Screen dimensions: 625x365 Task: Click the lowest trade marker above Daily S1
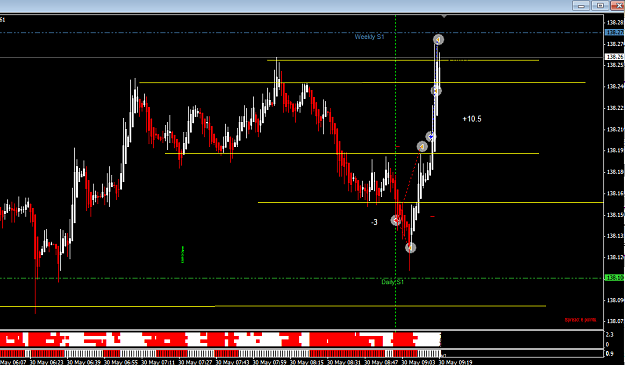tap(411, 248)
